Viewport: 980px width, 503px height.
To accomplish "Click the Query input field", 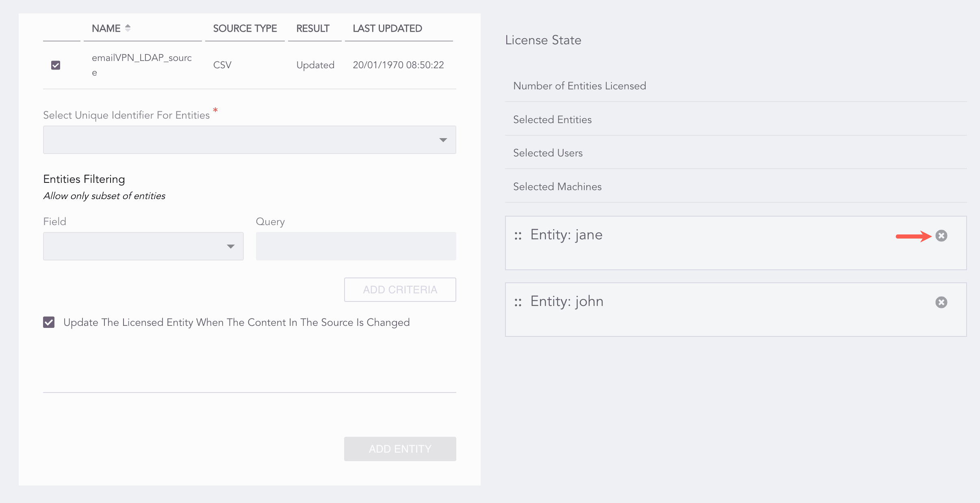I will coord(356,246).
